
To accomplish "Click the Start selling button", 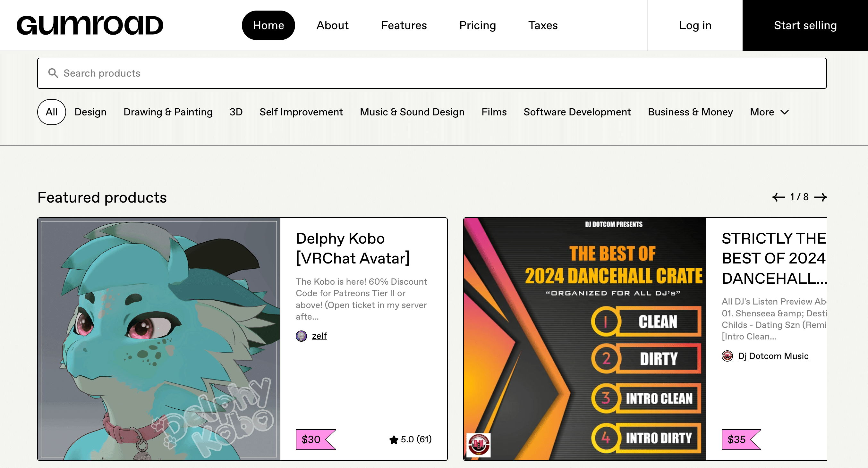I will pos(805,25).
